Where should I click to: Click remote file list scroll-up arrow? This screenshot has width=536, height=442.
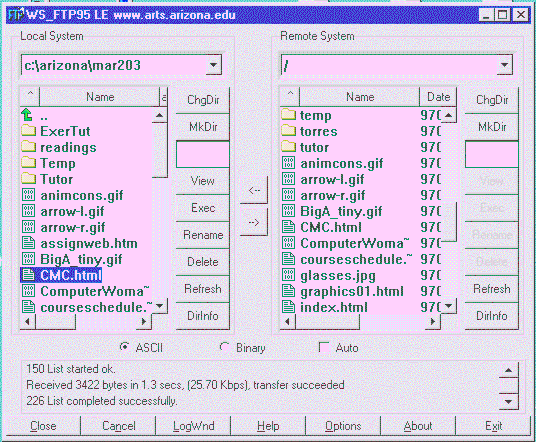[x=448, y=115]
